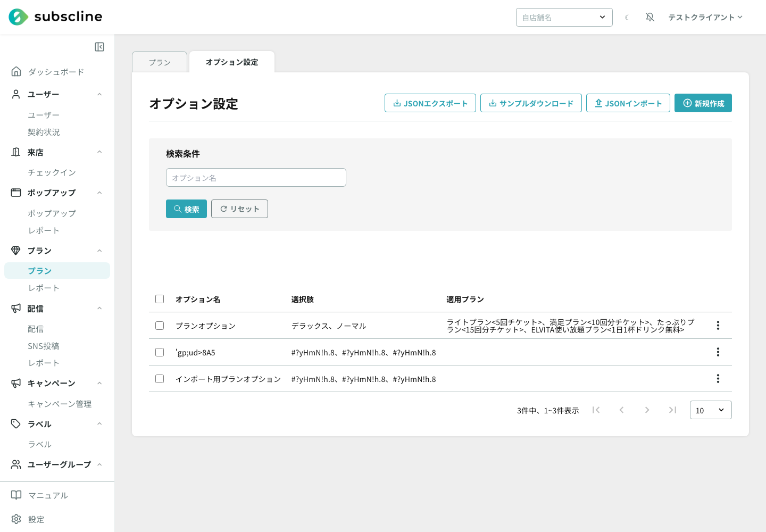Click the 来店 building icon
Screen dimensions: 766x532
pos(16,152)
